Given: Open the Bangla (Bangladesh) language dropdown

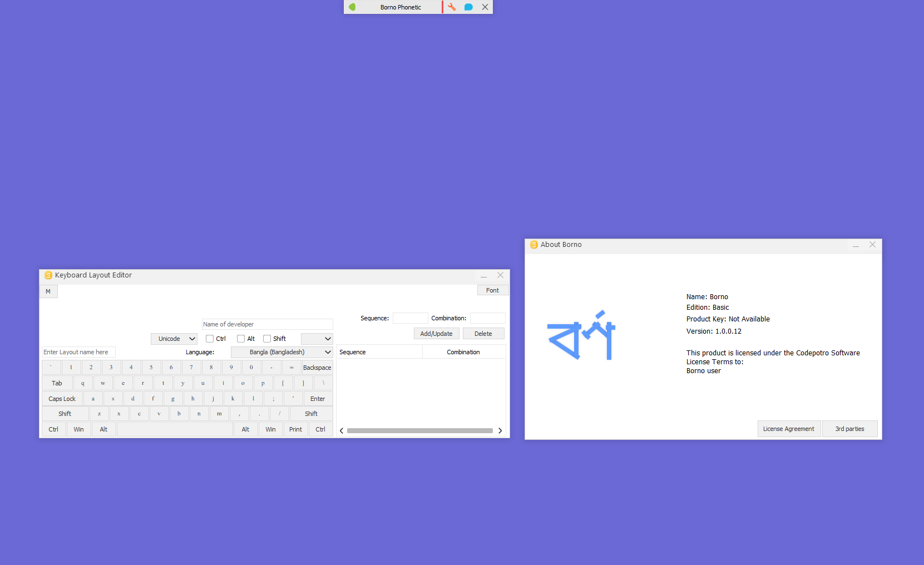Looking at the screenshot, I should (282, 352).
